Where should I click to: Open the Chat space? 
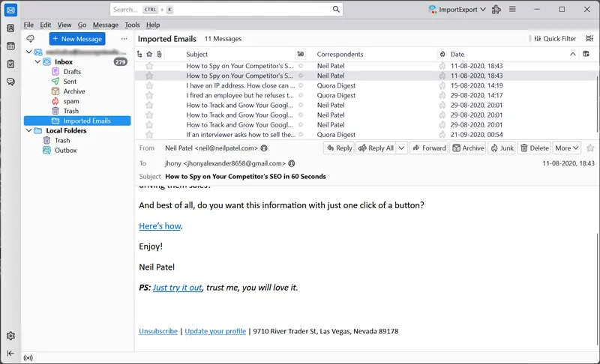(10, 82)
